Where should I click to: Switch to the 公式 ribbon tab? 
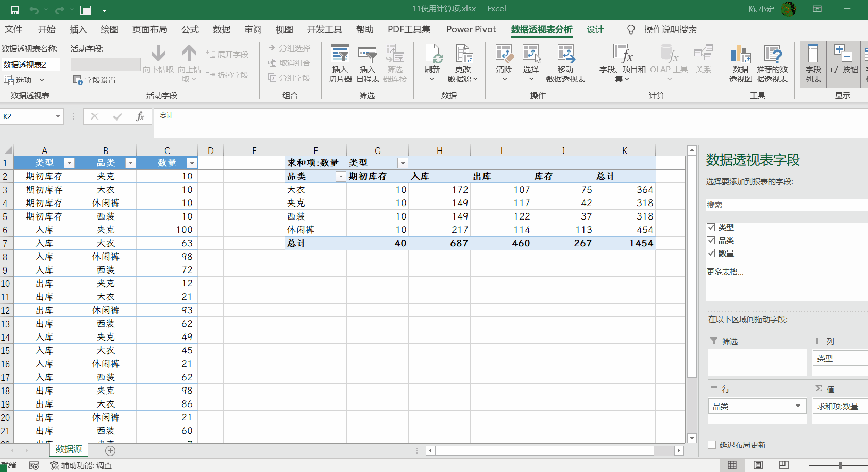(190, 30)
